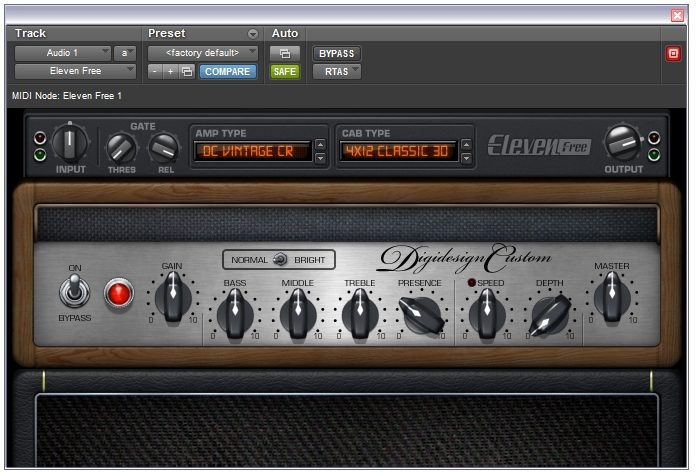Viewport: 696px width, 472px height.
Task: Flip the NORMAL/BRIGHT switch
Action: [x=280, y=259]
